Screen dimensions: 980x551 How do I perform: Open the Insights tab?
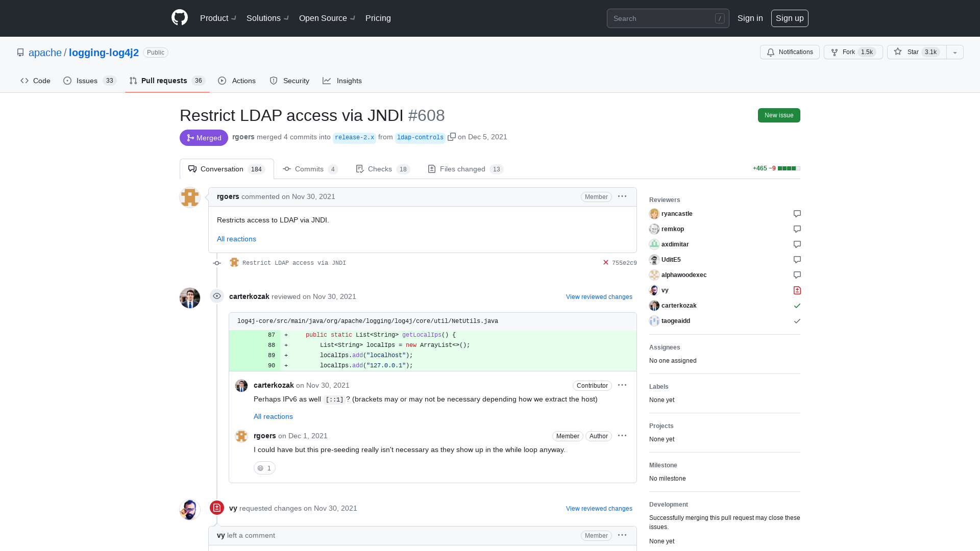[342, 81]
